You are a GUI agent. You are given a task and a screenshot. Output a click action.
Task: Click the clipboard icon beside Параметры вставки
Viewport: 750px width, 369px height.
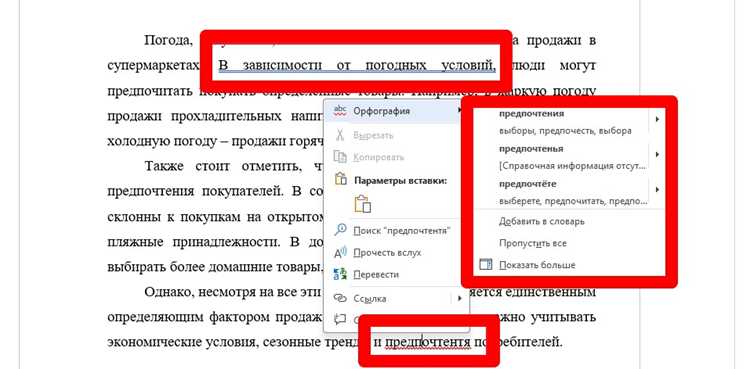340,179
